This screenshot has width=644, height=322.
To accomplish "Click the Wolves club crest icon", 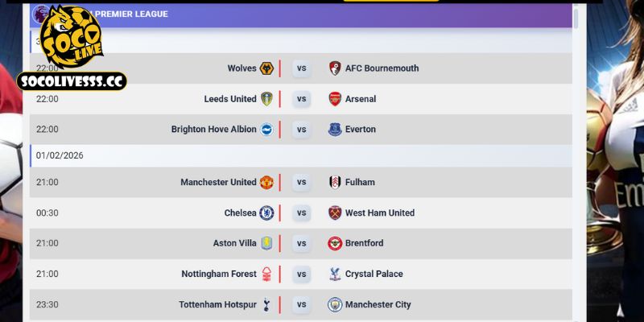I will 266,68.
